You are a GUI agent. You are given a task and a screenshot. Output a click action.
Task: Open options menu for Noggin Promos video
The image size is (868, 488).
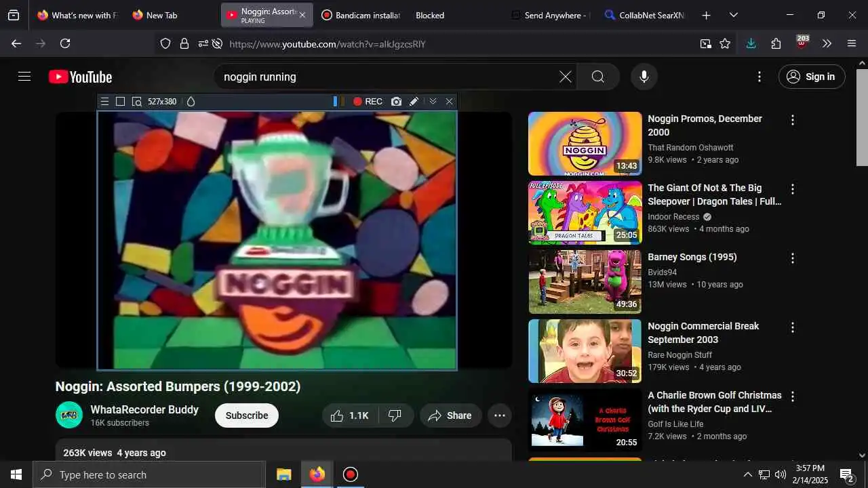click(792, 120)
